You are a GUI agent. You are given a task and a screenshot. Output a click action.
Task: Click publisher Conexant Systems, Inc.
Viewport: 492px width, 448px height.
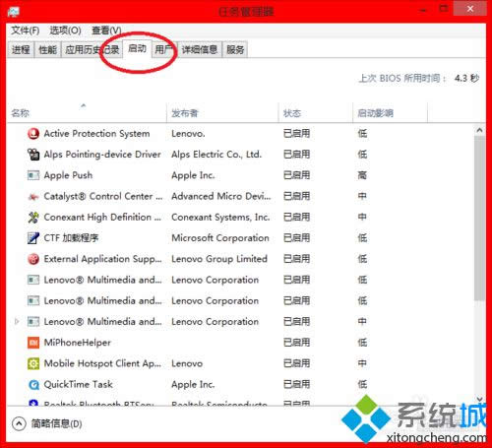coord(220,218)
